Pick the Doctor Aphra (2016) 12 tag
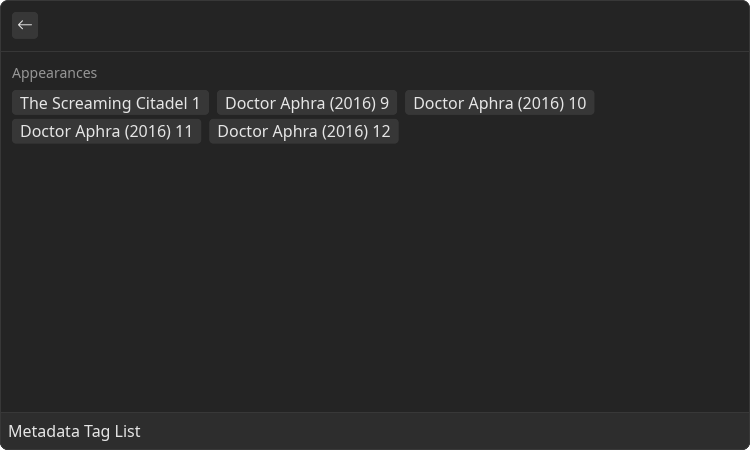The height and width of the screenshot is (450, 750). click(x=304, y=132)
